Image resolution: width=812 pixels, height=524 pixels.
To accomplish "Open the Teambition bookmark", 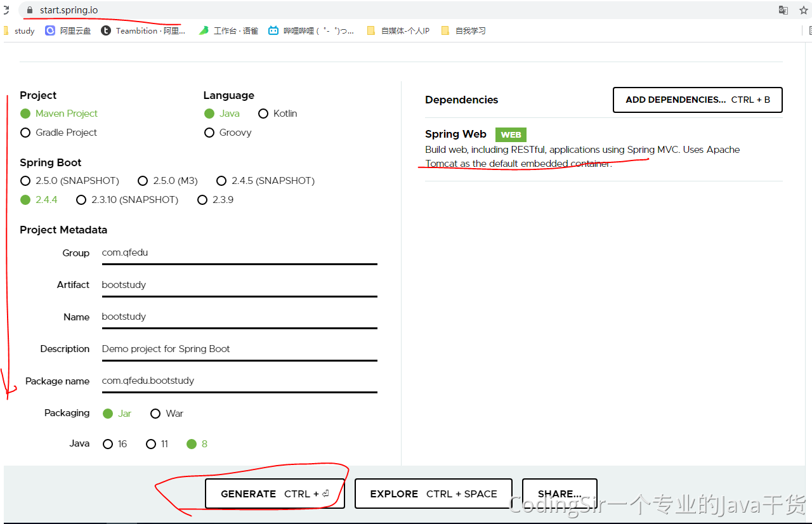I will click(143, 30).
